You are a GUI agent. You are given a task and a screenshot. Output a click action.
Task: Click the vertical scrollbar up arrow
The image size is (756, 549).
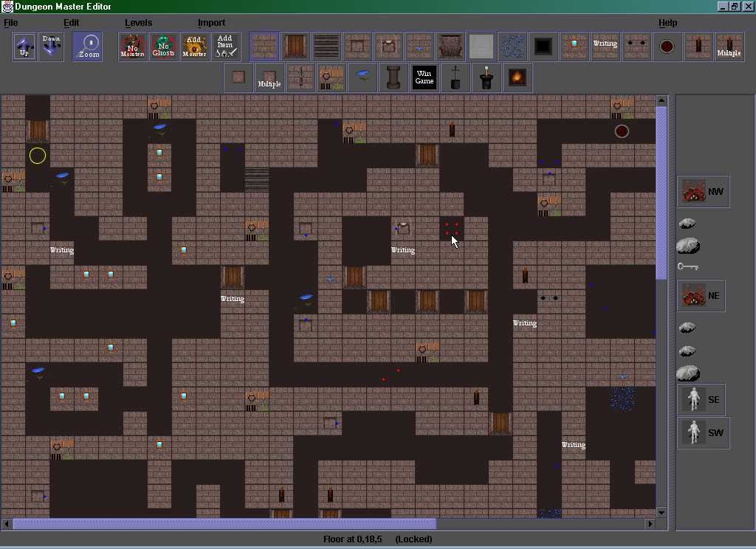point(661,101)
